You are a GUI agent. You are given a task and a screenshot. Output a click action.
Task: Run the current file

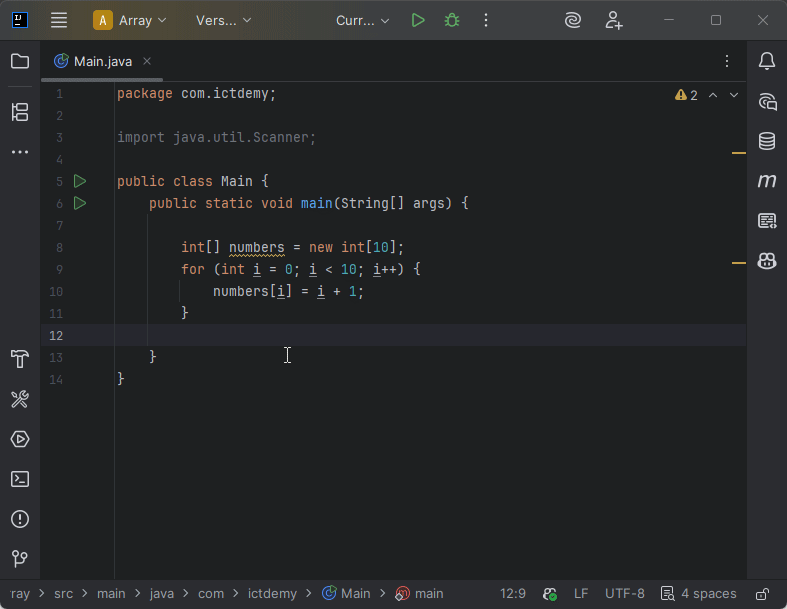pyautogui.click(x=418, y=20)
